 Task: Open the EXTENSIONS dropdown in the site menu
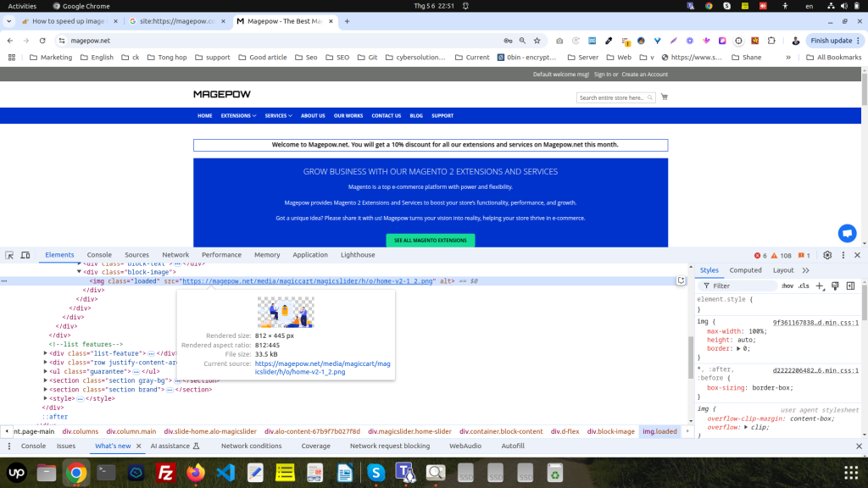click(x=238, y=115)
